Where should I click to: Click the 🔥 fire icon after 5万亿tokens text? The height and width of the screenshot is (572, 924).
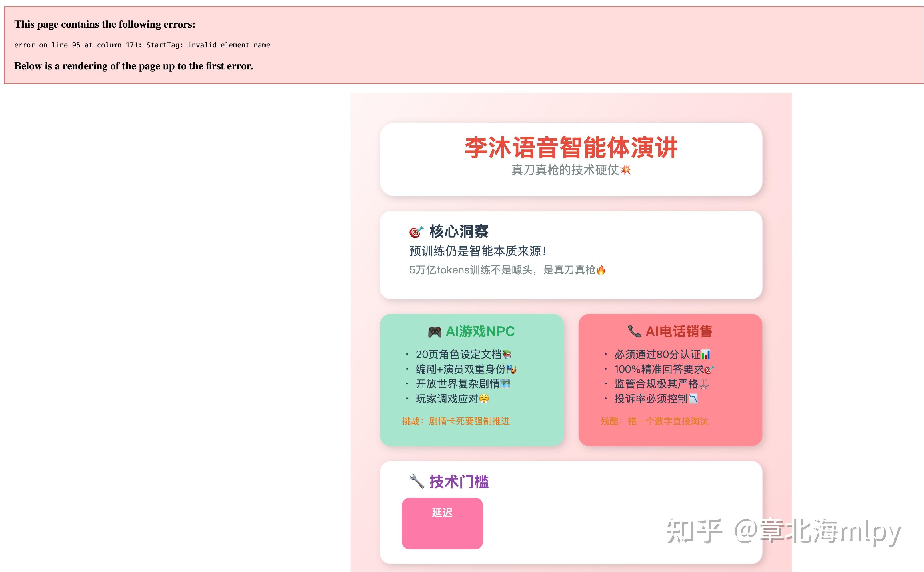601,269
